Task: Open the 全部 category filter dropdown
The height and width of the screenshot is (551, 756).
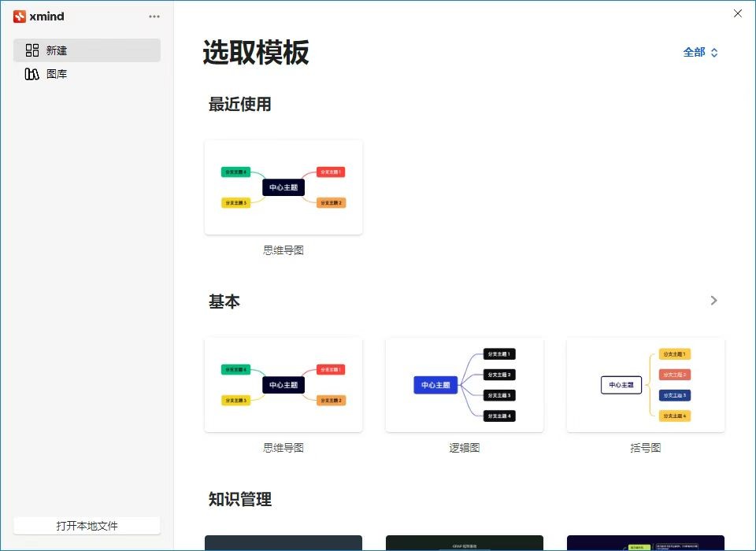Action: [700, 53]
